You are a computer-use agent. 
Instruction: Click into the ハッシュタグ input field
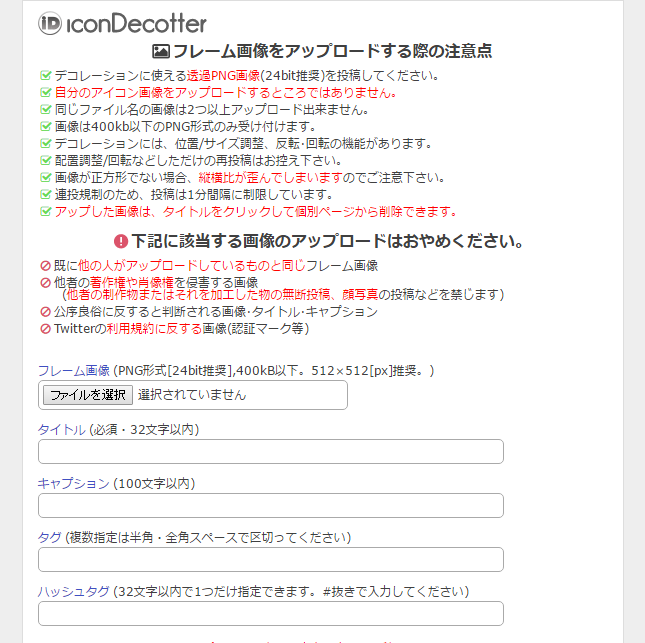point(270,613)
